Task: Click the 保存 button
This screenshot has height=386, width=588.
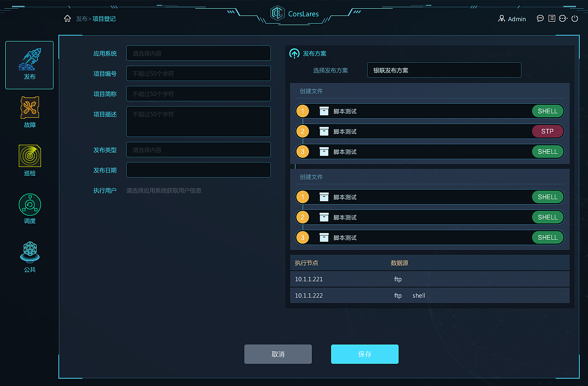Action: coord(365,354)
